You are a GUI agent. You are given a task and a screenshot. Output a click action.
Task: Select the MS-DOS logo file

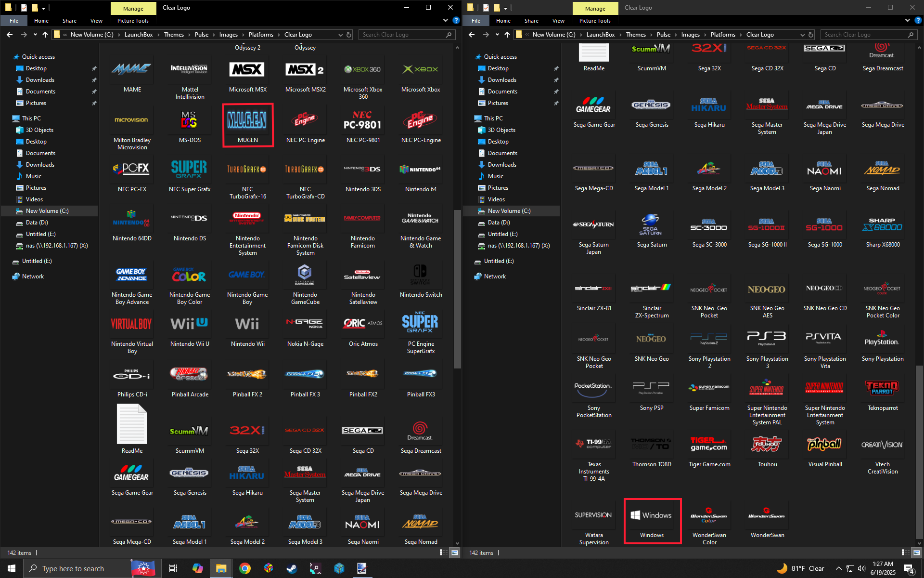click(x=190, y=125)
